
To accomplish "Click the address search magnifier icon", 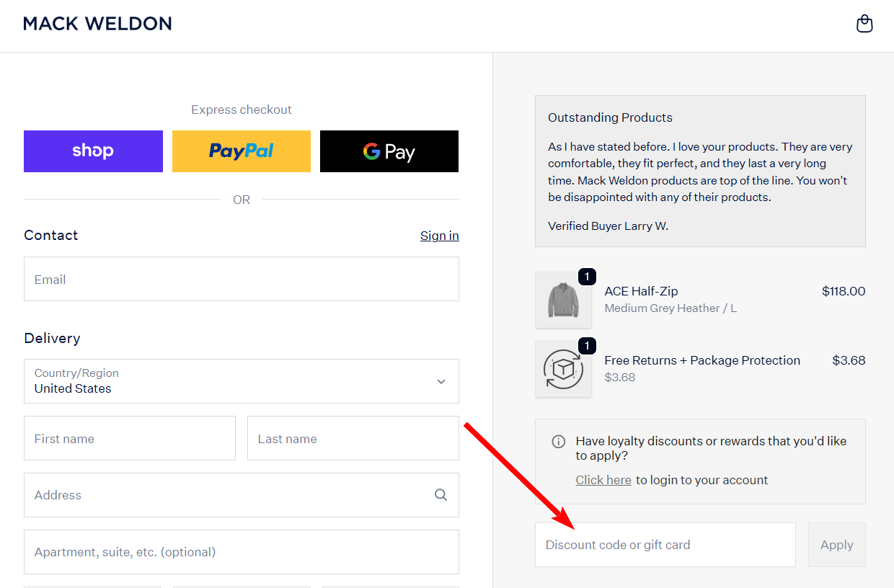I will pos(441,495).
